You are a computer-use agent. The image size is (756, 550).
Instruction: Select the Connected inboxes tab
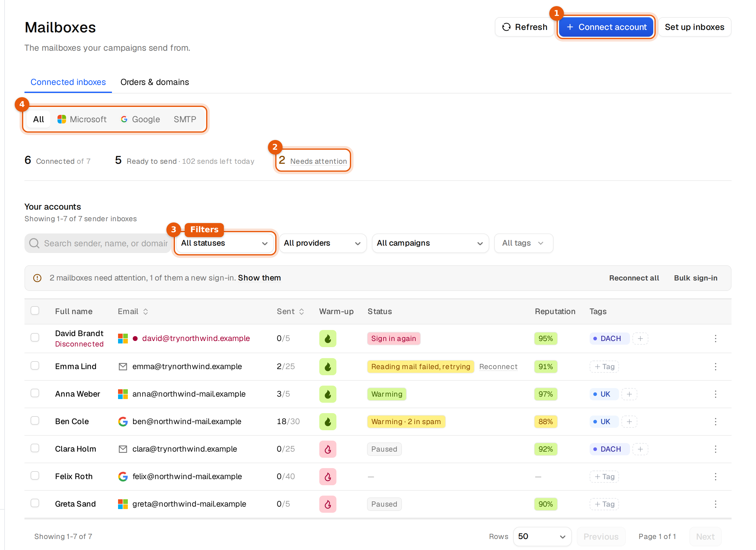[68, 82]
